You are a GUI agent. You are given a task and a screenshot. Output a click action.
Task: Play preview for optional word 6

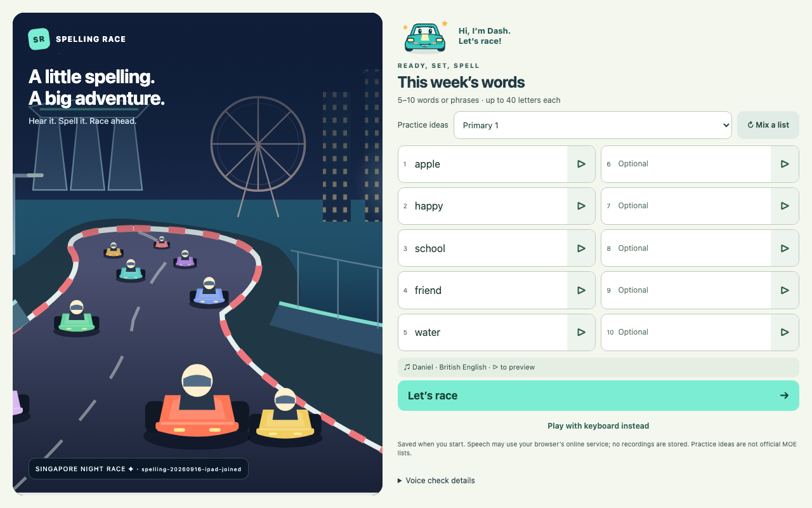(x=785, y=164)
